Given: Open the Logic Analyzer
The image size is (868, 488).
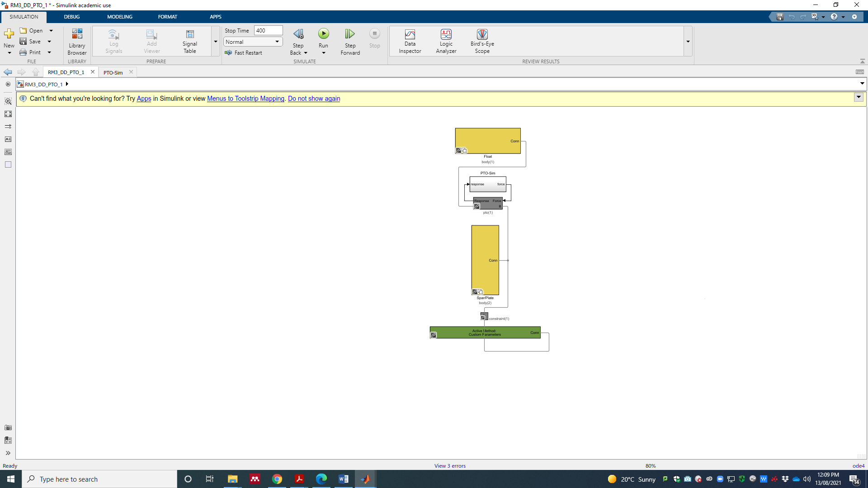Looking at the screenshot, I should pyautogui.click(x=446, y=41).
